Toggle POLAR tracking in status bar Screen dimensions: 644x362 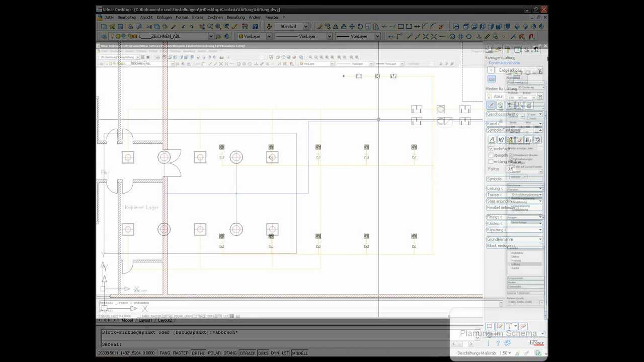click(214, 353)
